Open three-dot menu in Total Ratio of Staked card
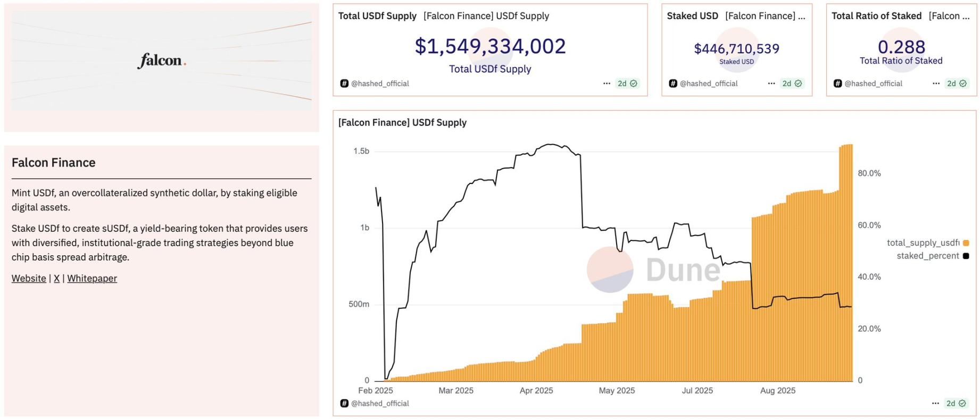This screenshot has width=980, height=419. 936,83
